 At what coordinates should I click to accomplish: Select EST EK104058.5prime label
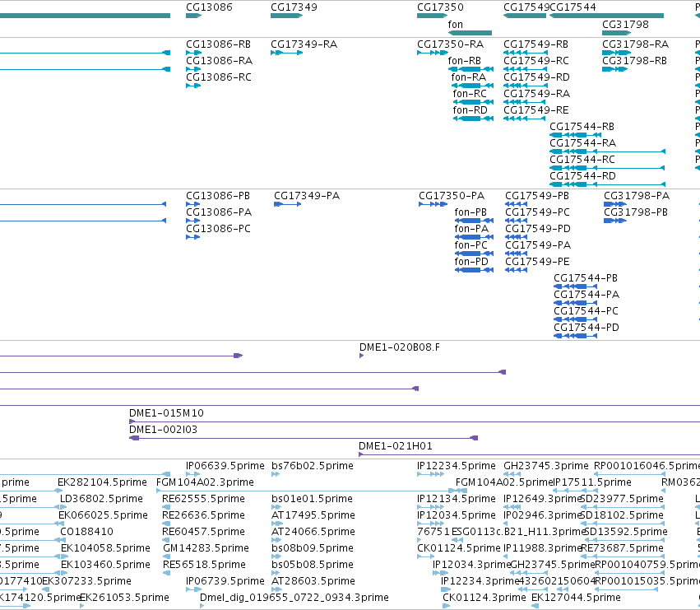click(x=105, y=548)
